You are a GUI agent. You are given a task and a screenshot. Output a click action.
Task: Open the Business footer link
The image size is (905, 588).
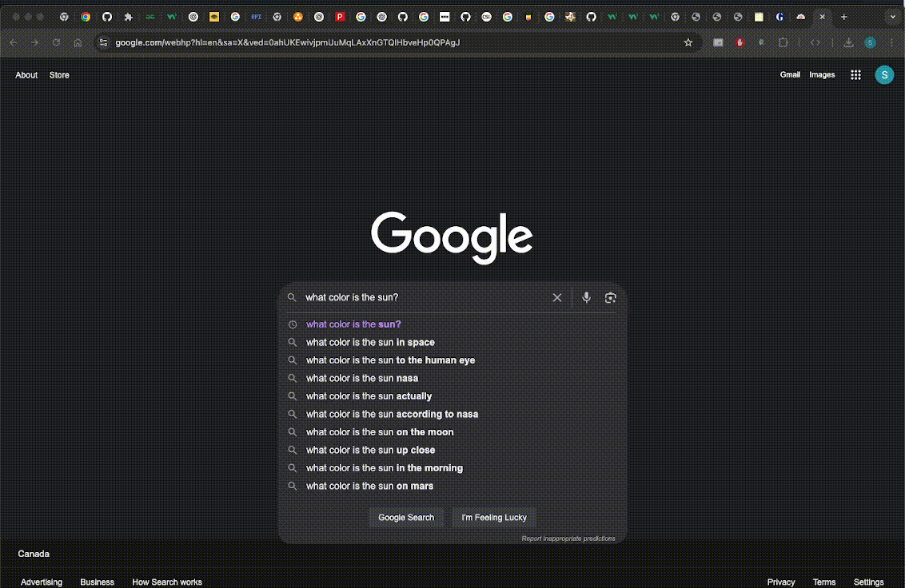(97, 582)
